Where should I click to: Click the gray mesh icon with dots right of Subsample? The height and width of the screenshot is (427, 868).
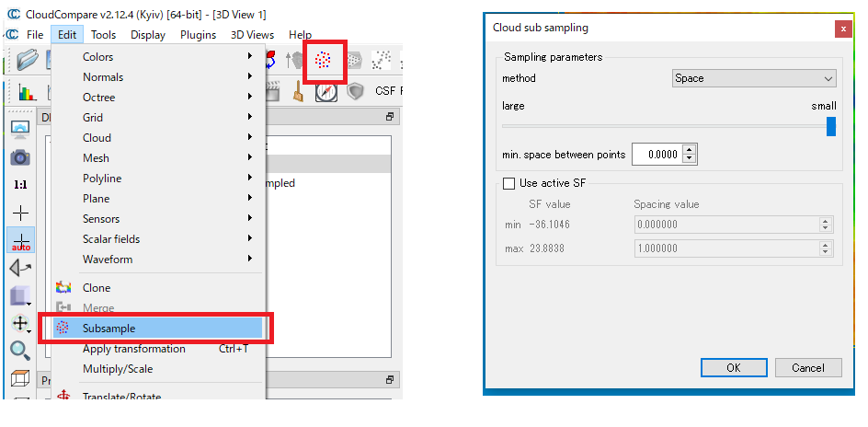(355, 59)
